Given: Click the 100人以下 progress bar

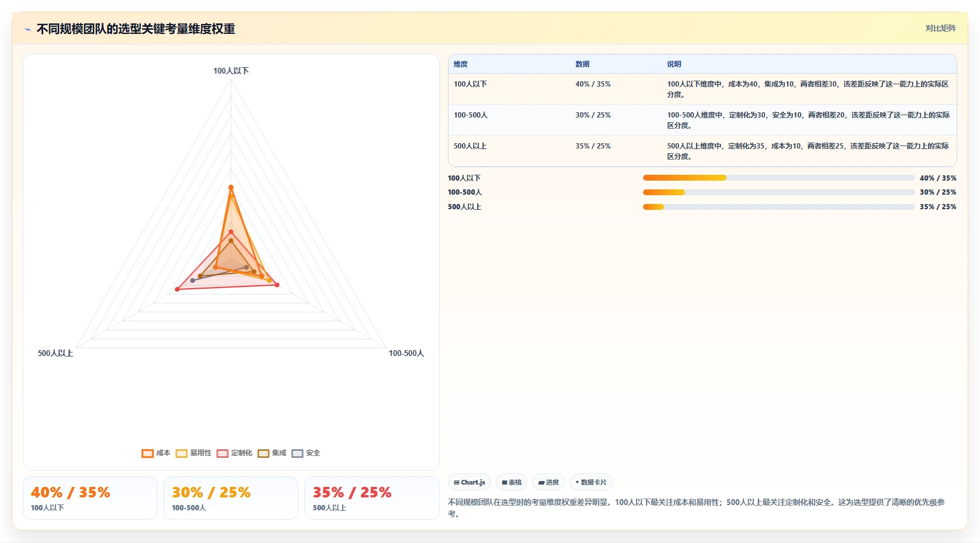Looking at the screenshot, I should click(x=779, y=178).
